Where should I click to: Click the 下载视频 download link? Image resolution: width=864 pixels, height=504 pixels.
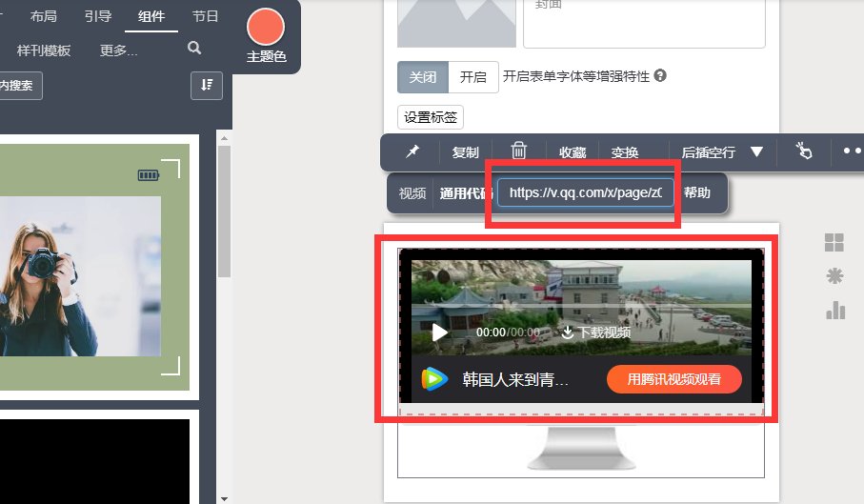pyautogui.click(x=596, y=333)
